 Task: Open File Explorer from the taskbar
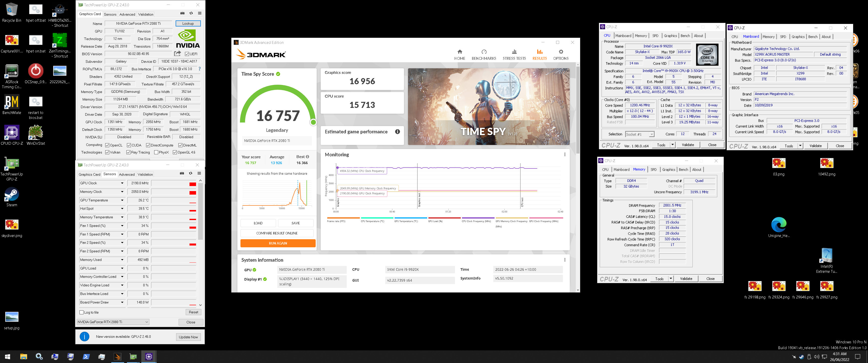23,356
